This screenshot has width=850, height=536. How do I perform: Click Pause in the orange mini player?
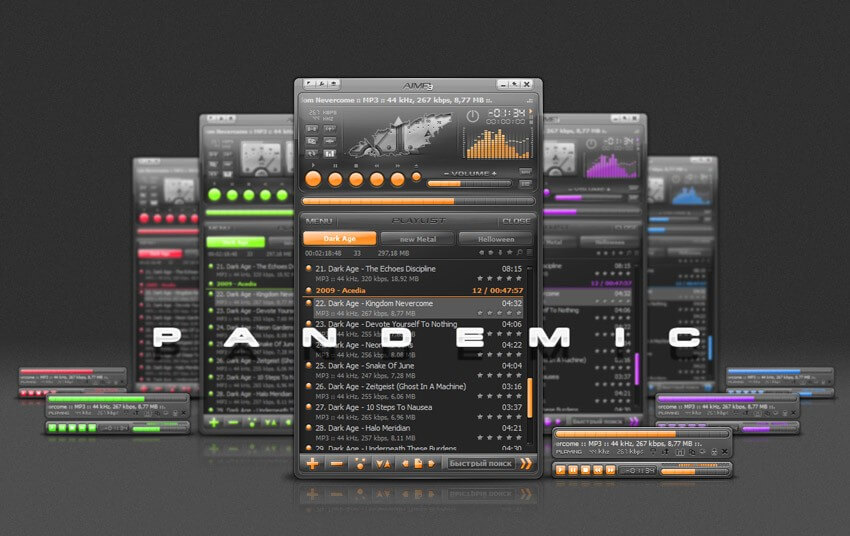tap(573, 470)
